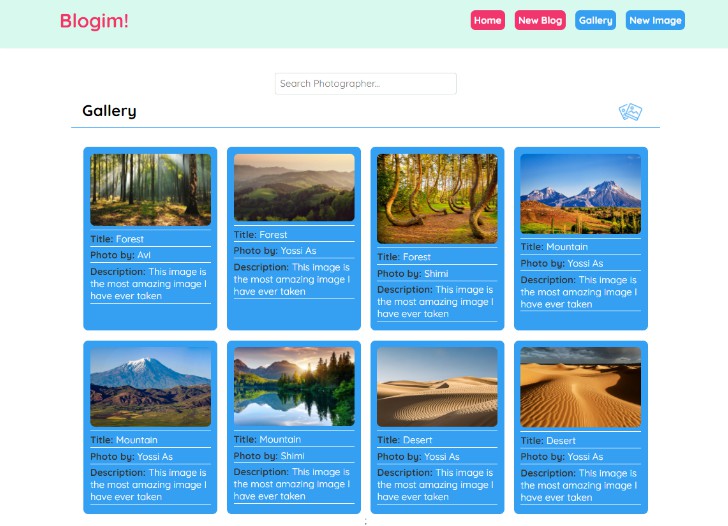Select crooked trees forest photo by Shimi
This screenshot has height=526, width=728.
tap(437, 198)
